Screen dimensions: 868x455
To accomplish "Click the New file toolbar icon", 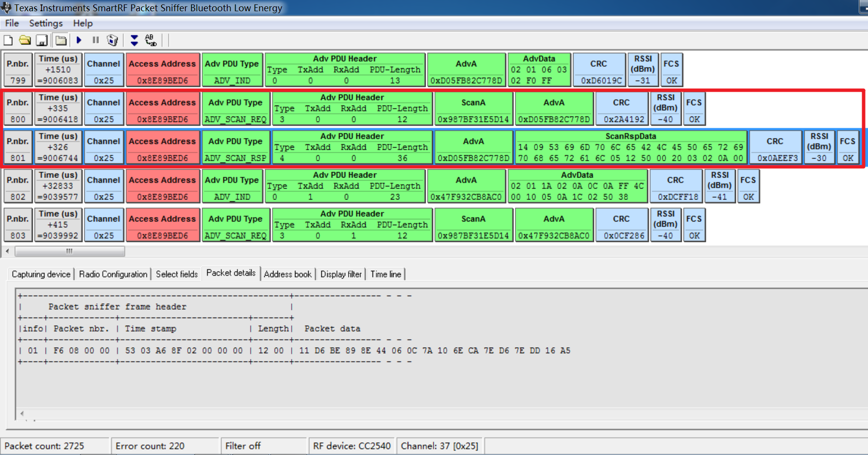I will point(8,40).
